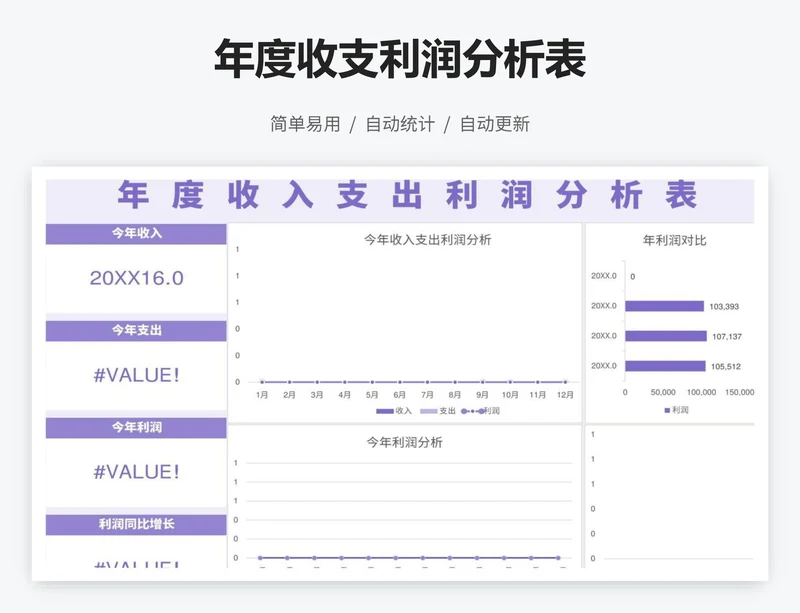Click the 20XX16.0 income value
Image resolution: width=800 pixels, height=613 pixels.
136,278
